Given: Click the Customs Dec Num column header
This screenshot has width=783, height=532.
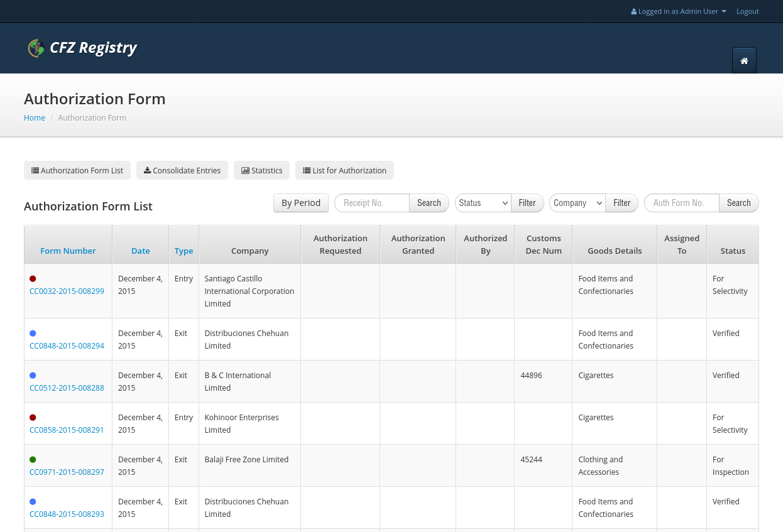Looking at the screenshot, I should click(x=544, y=244).
